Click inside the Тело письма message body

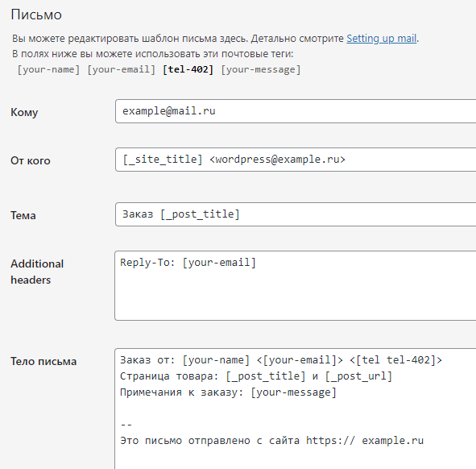click(296, 409)
